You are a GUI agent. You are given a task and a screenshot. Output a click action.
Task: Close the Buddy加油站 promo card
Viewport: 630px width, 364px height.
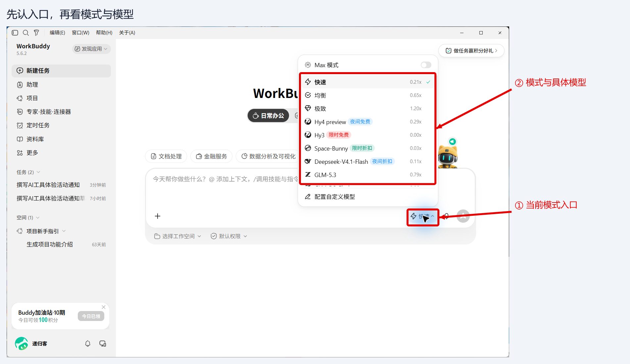(104, 307)
